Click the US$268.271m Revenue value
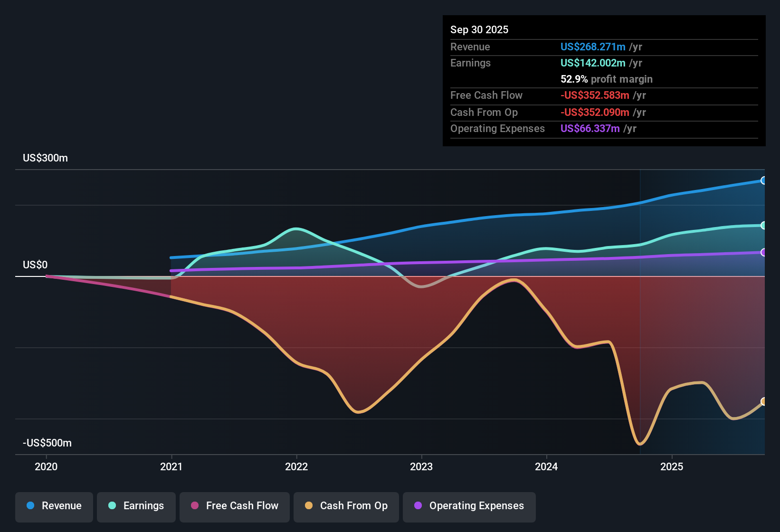The height and width of the screenshot is (532, 780). coord(593,47)
